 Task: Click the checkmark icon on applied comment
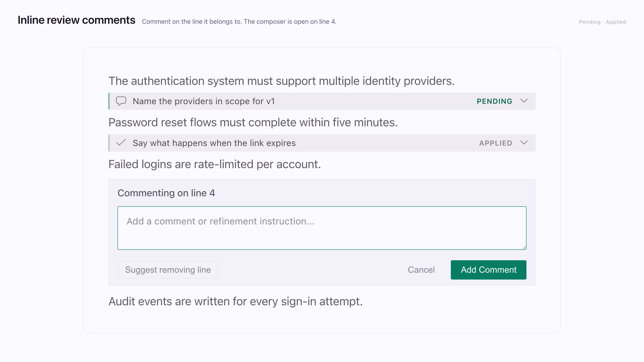[121, 143]
